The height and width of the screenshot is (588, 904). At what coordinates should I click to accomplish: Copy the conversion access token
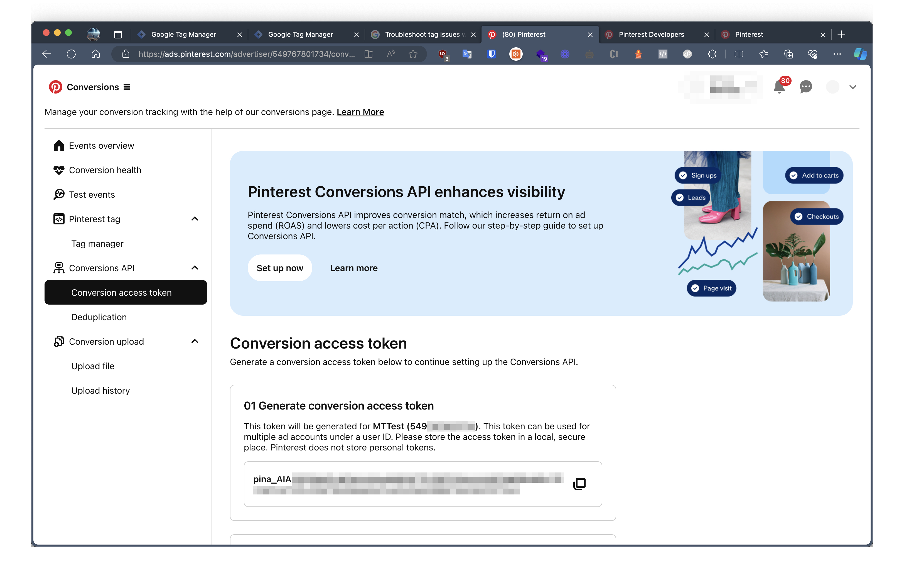click(579, 484)
